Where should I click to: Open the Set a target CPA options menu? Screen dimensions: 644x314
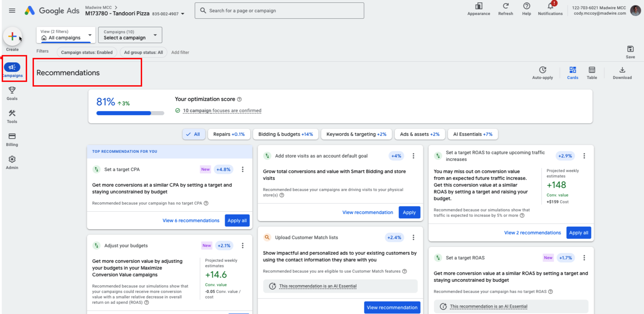243,169
